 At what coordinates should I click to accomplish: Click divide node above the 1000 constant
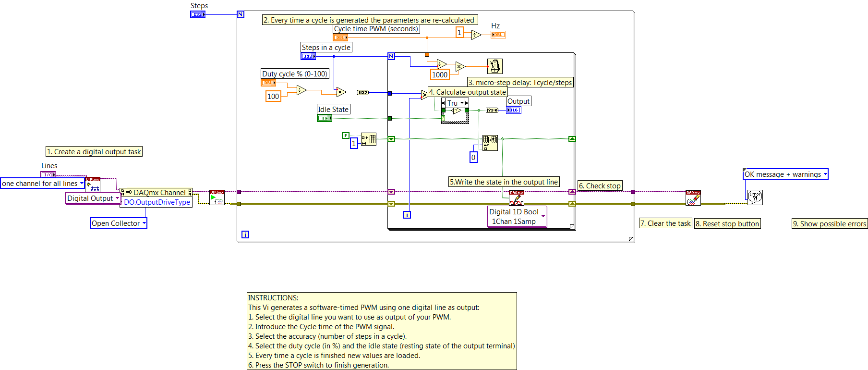[x=442, y=64]
